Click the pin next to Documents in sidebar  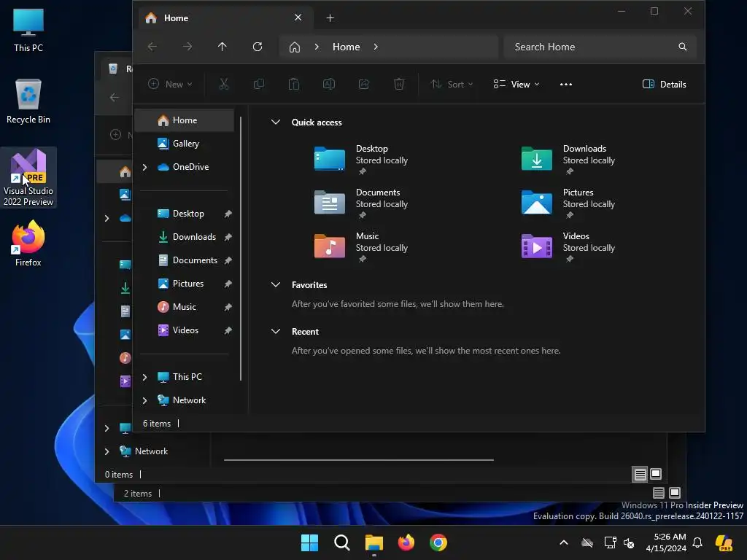point(228,260)
